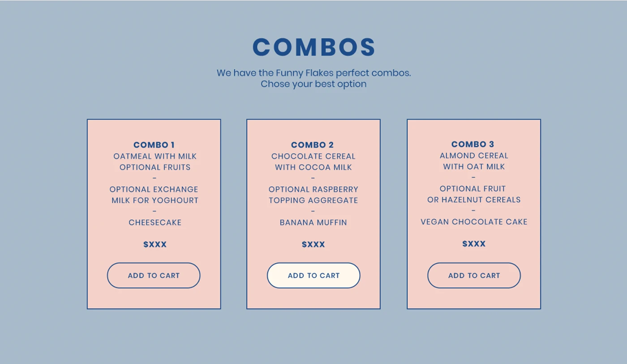Click the Almond Cereal description line
The image size is (627, 364).
pyautogui.click(x=474, y=155)
